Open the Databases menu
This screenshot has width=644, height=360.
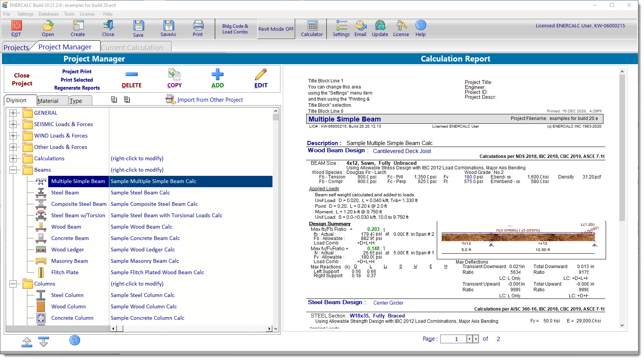pyautogui.click(x=49, y=14)
